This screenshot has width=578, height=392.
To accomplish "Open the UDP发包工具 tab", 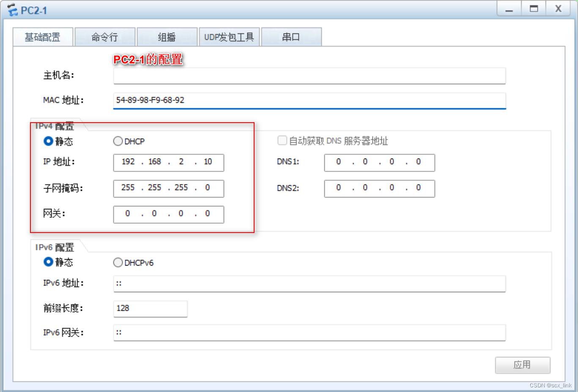I will pos(229,37).
